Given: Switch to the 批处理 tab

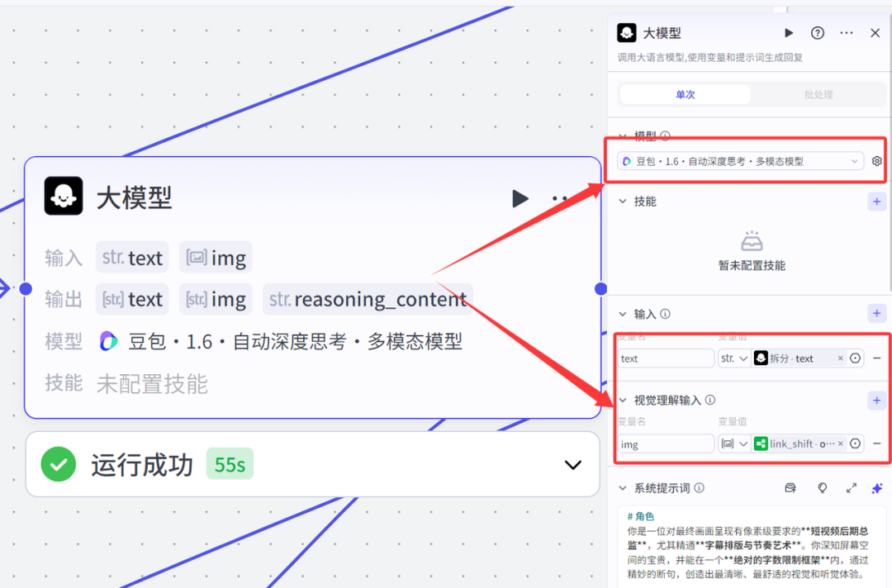Looking at the screenshot, I should click(x=818, y=94).
